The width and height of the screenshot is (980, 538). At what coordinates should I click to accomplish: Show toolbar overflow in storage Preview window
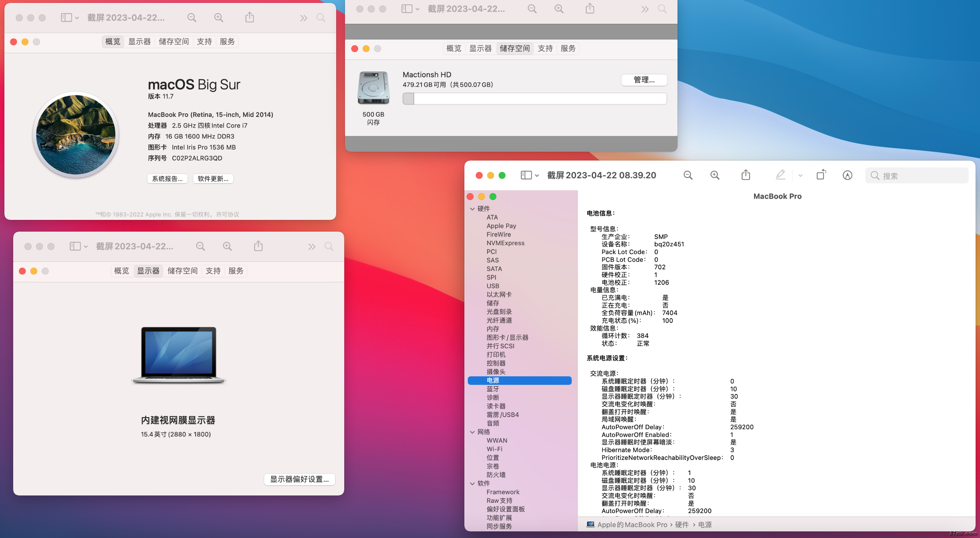(x=645, y=9)
